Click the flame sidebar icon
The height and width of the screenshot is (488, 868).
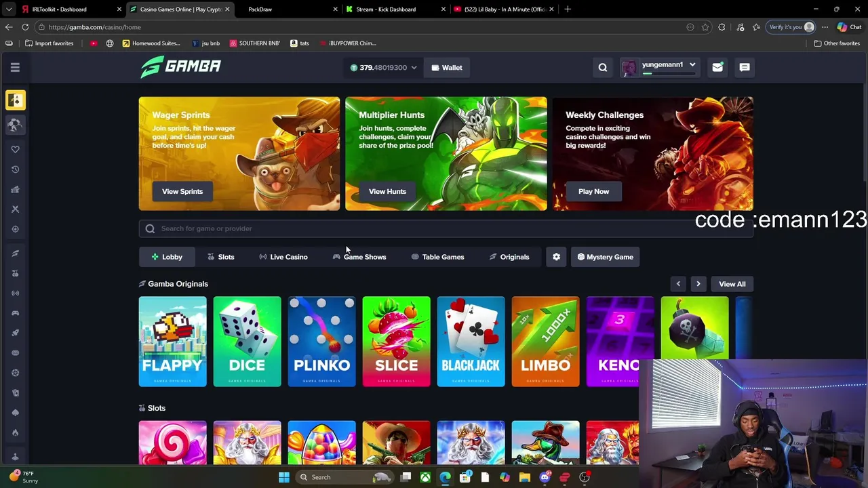pos(15,432)
